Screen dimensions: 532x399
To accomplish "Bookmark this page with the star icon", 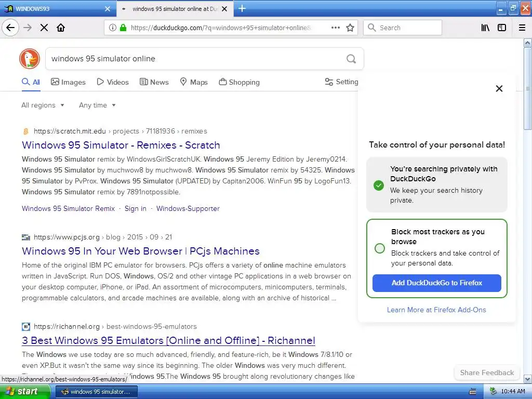I will 350,28.
